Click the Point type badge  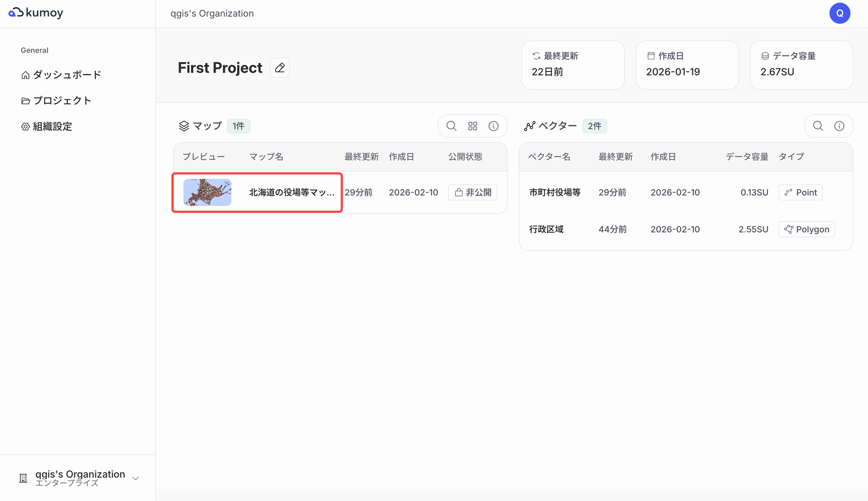click(x=800, y=192)
